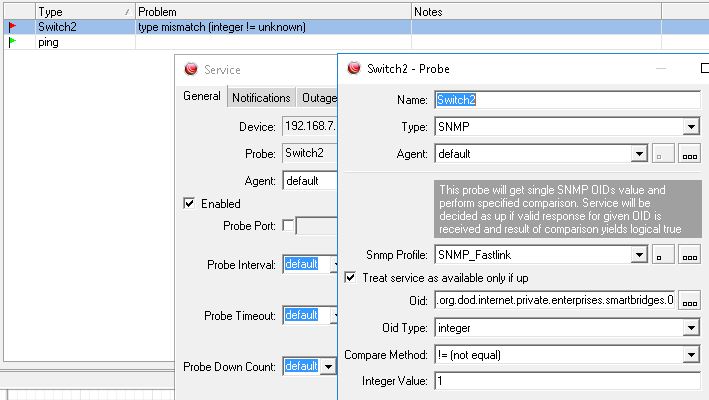Sort by the Type column header
The height and width of the screenshot is (400, 709).
pos(85,12)
